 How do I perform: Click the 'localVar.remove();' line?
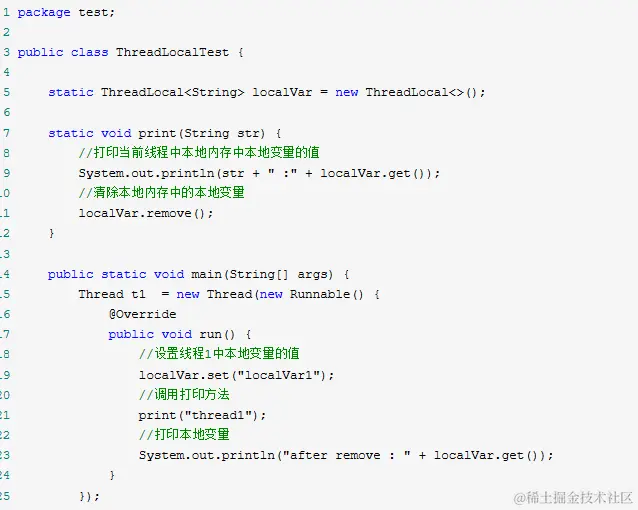click(x=146, y=213)
